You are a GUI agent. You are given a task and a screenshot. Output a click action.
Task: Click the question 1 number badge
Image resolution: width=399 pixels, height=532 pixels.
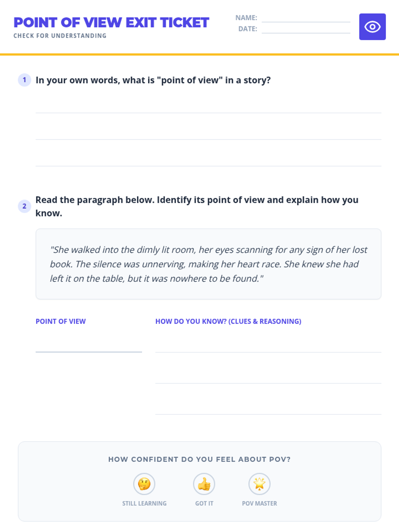[24, 80]
